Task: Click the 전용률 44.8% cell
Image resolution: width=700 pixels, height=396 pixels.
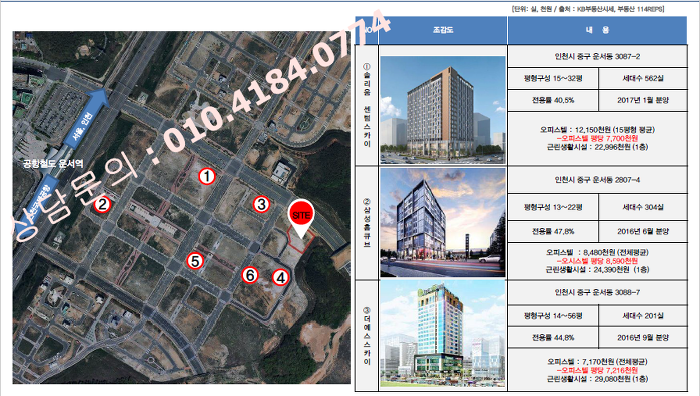Action: (553, 338)
